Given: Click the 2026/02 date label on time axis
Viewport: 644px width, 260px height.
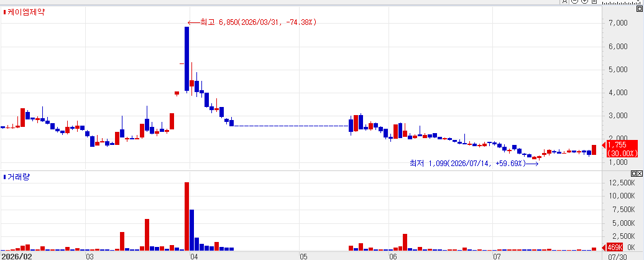Looking at the screenshot, I should pyautogui.click(x=16, y=257).
